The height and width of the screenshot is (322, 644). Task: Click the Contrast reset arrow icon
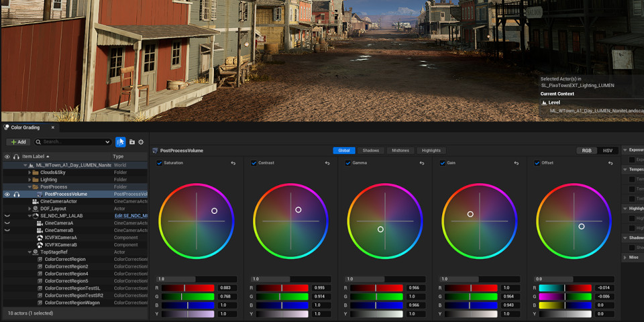(327, 163)
